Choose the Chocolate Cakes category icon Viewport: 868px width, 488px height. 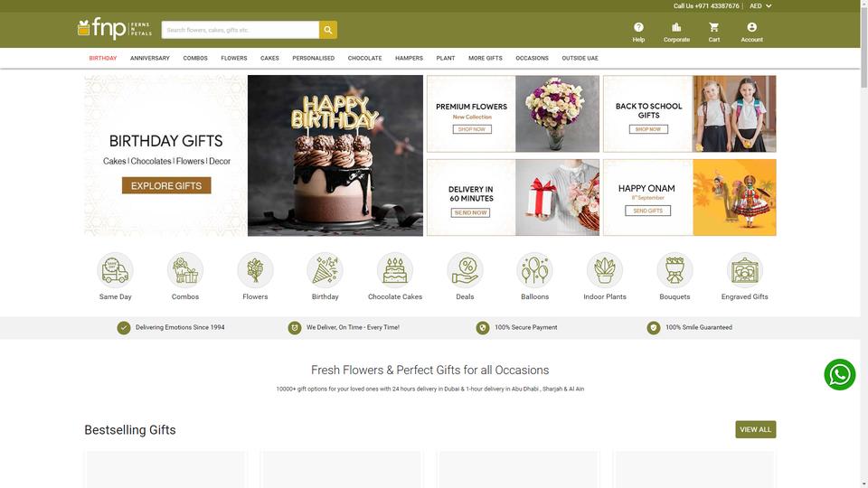[x=395, y=270]
